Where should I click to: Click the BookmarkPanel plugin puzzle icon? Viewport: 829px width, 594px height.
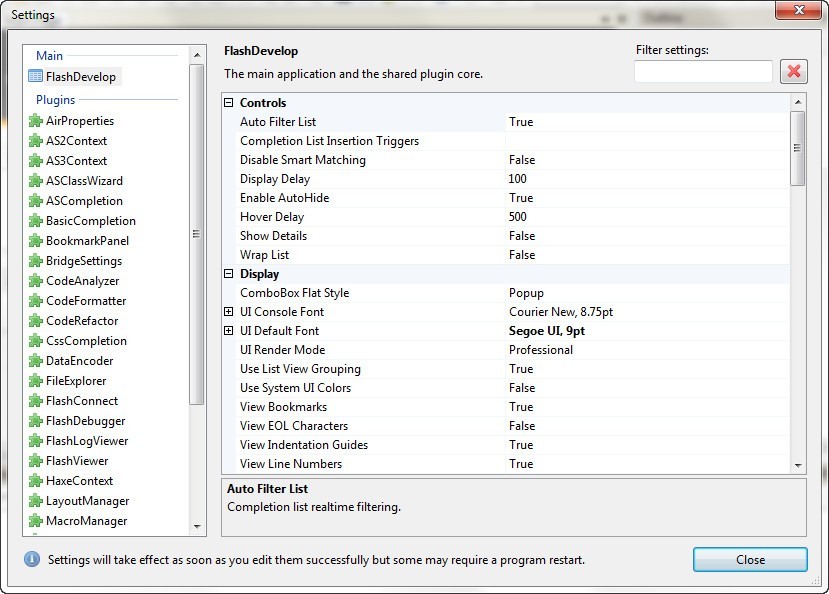coord(35,241)
